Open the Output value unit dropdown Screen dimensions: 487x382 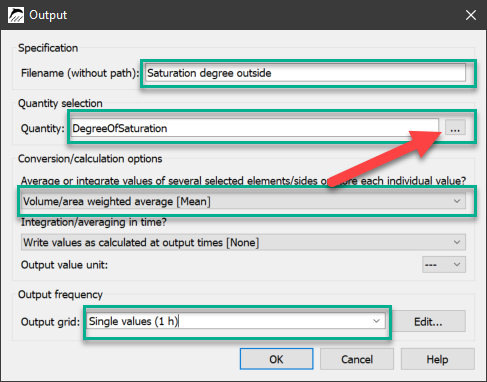(x=444, y=265)
